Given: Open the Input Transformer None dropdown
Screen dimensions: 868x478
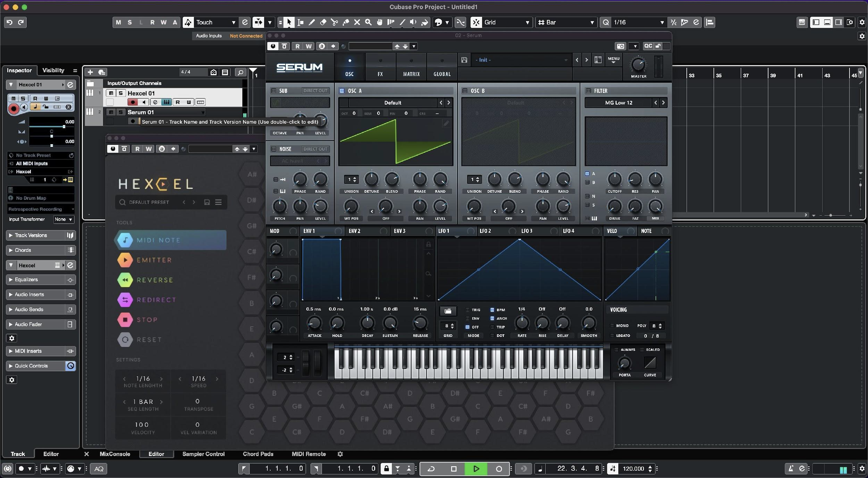Looking at the screenshot, I should coord(64,220).
